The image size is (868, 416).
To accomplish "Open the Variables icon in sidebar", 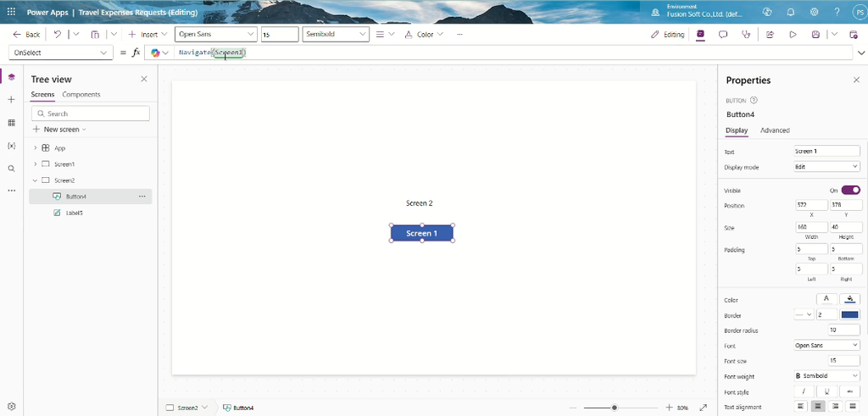I will 12,146.
